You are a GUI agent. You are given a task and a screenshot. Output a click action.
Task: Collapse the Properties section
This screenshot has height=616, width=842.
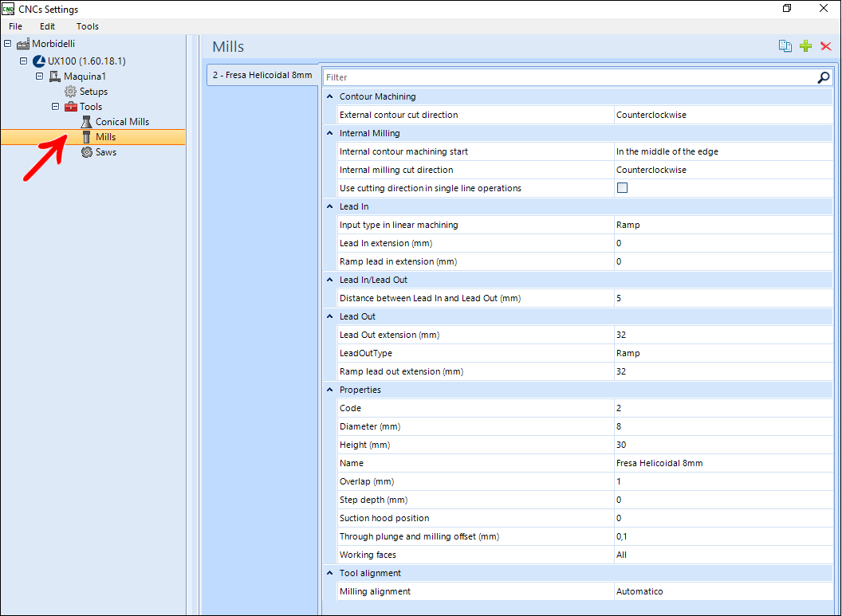coord(330,390)
